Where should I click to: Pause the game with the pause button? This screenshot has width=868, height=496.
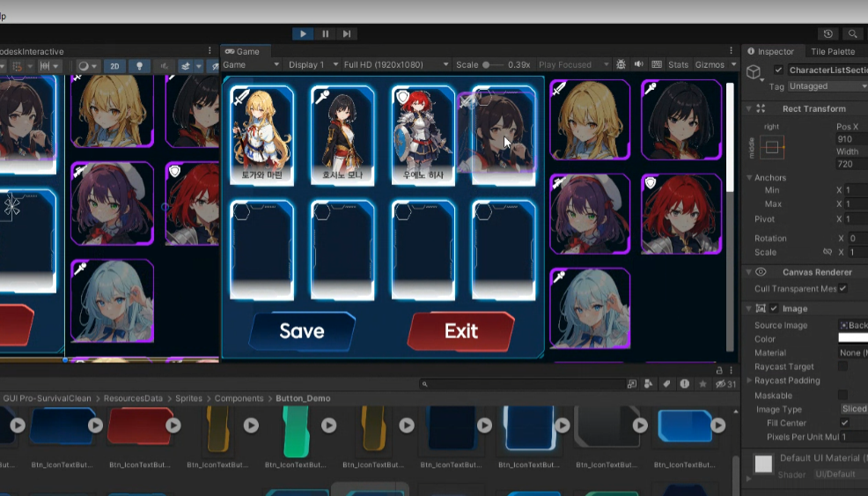click(325, 33)
